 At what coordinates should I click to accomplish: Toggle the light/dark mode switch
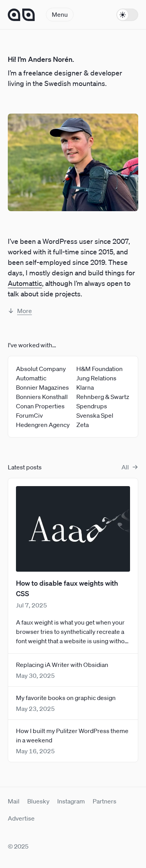[127, 15]
